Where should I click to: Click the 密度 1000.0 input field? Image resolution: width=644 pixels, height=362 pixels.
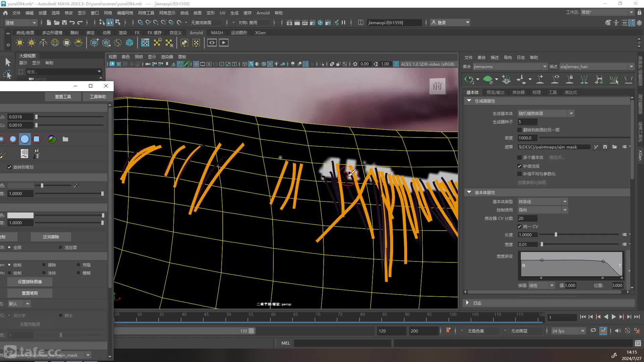click(x=527, y=138)
